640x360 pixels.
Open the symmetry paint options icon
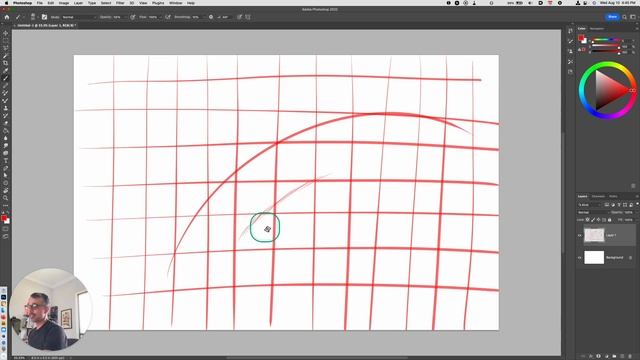pos(248,17)
